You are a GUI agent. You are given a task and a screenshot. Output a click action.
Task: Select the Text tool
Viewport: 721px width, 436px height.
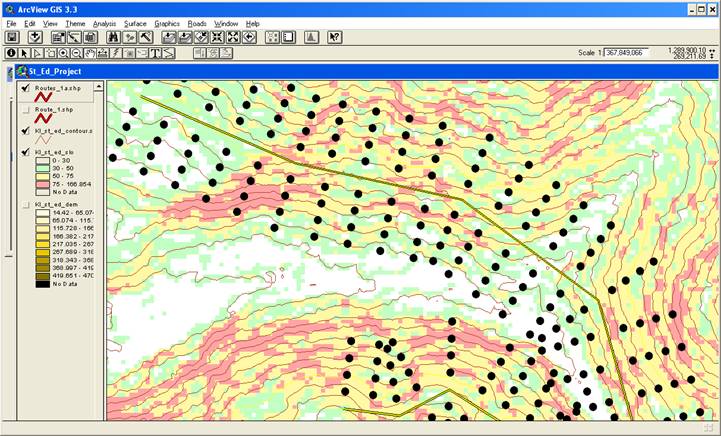coord(156,52)
